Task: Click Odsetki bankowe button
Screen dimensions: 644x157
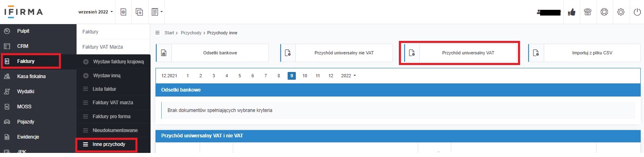Action: click(212, 53)
